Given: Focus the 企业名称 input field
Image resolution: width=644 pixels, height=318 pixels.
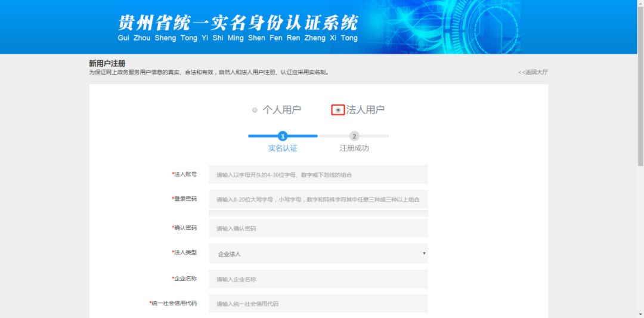Looking at the screenshot, I should (x=318, y=279).
